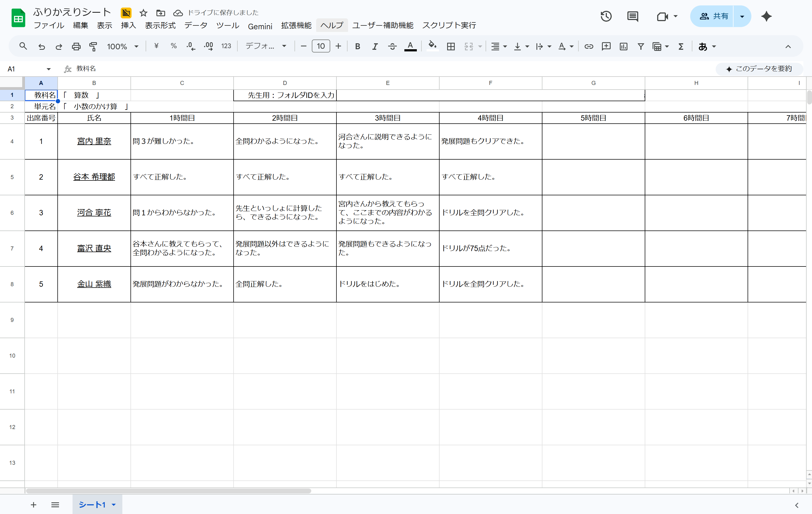Click the print icon in the toolbar
The width and height of the screenshot is (812, 514).
point(76,47)
